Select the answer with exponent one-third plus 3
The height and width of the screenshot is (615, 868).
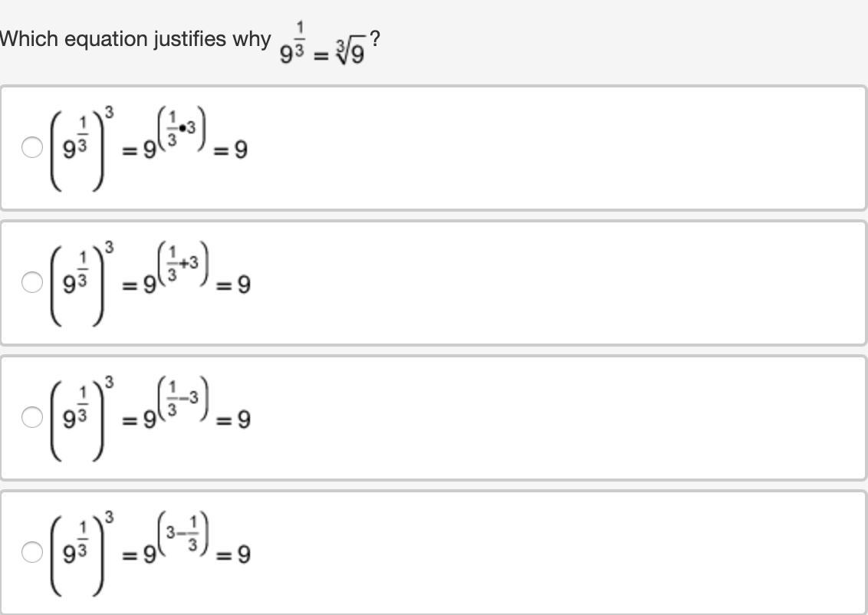(x=31, y=283)
